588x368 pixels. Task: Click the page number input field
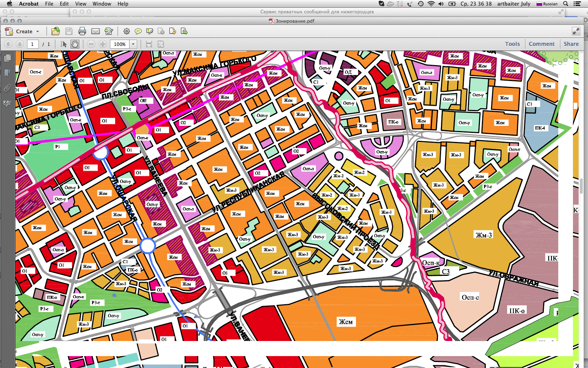[x=33, y=44]
